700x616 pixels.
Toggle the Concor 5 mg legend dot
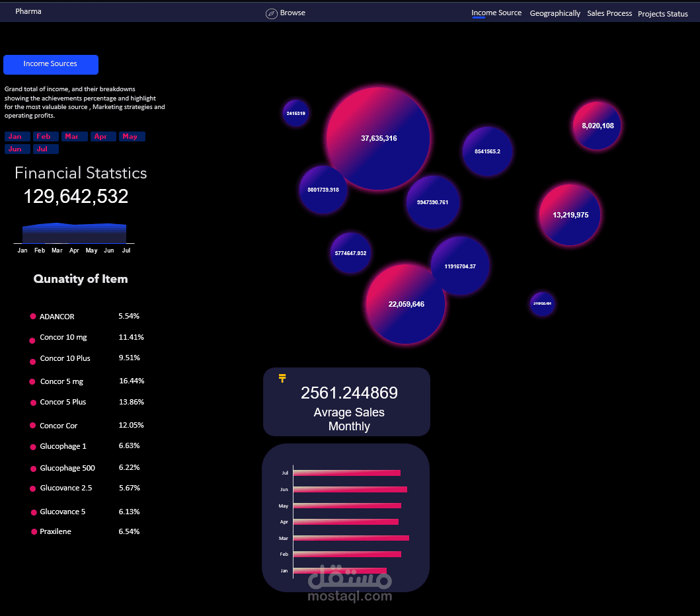pos(32,381)
